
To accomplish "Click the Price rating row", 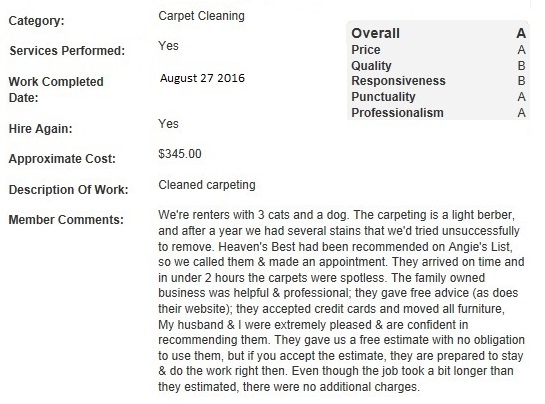I will pyautogui.click(x=438, y=50).
